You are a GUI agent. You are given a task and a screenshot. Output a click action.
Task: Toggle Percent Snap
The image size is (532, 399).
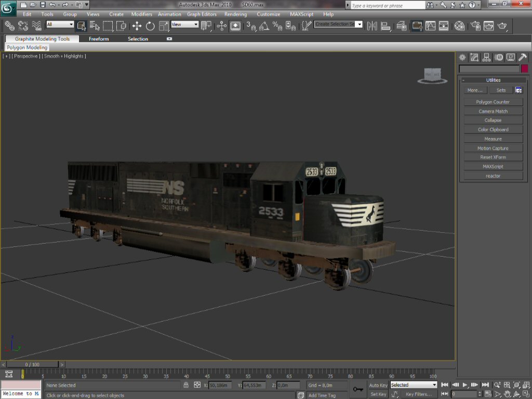pos(277,26)
